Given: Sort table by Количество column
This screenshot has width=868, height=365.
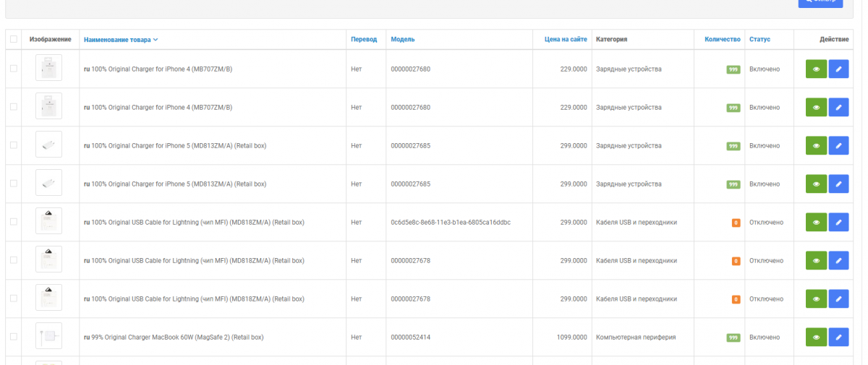Looking at the screenshot, I should (723, 40).
